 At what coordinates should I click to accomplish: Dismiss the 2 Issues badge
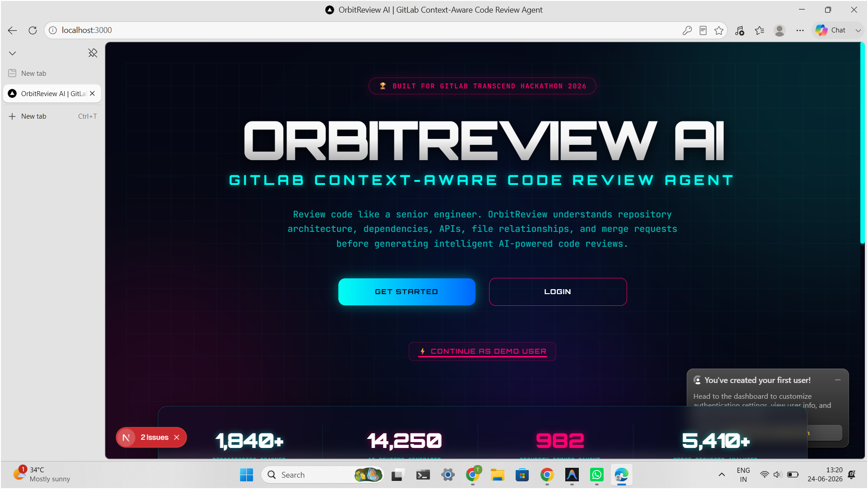click(177, 438)
